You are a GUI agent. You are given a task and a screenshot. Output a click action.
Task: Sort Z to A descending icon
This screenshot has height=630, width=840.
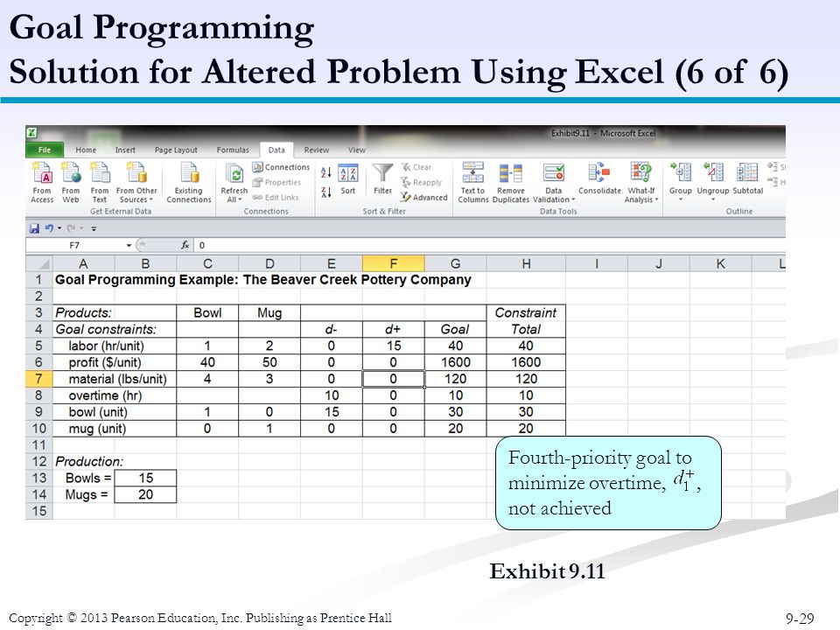(x=325, y=192)
